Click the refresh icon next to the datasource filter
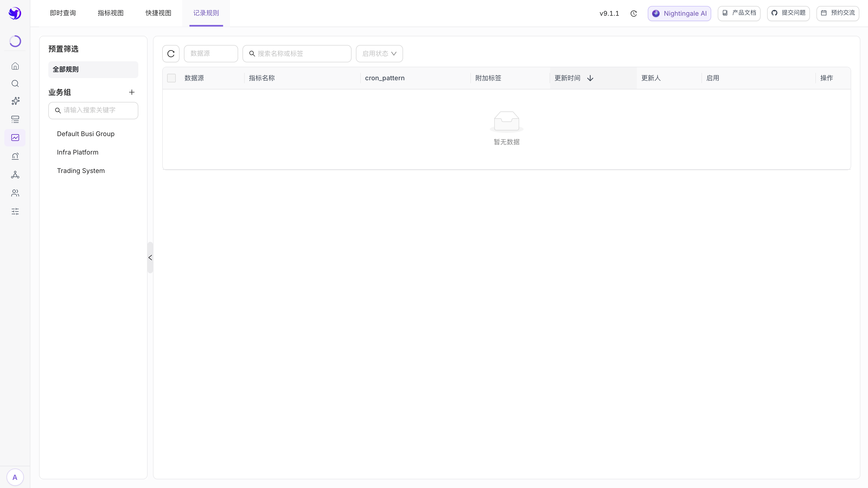This screenshot has height=488, width=868. pyautogui.click(x=171, y=54)
